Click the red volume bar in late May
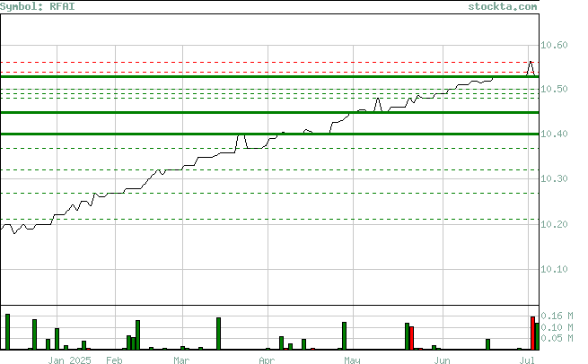This screenshot has width=588, height=364. [x=411, y=338]
